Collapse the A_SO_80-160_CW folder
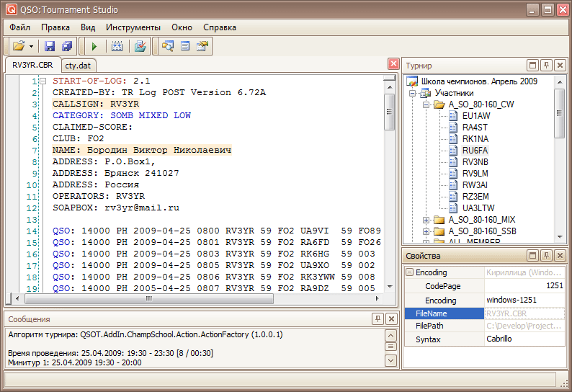The height and width of the screenshot is (392, 572). point(426,104)
